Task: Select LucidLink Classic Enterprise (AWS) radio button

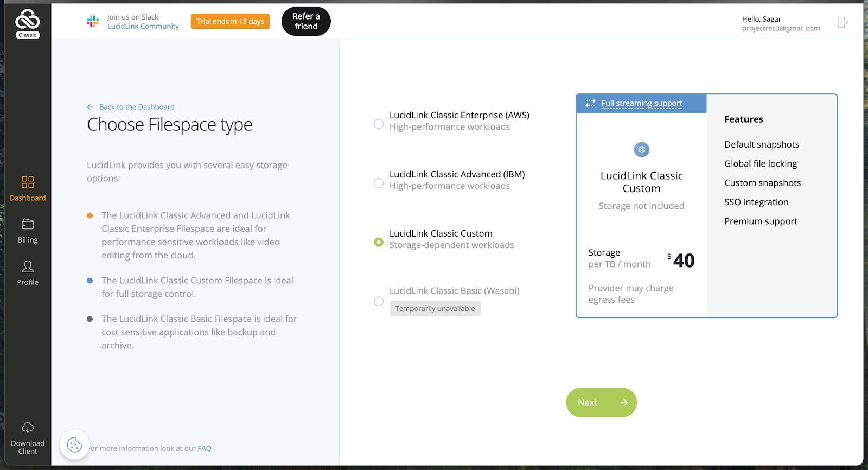Action: tap(379, 124)
